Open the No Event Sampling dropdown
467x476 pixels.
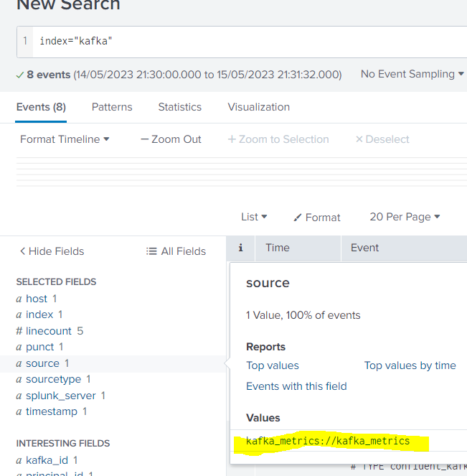412,74
